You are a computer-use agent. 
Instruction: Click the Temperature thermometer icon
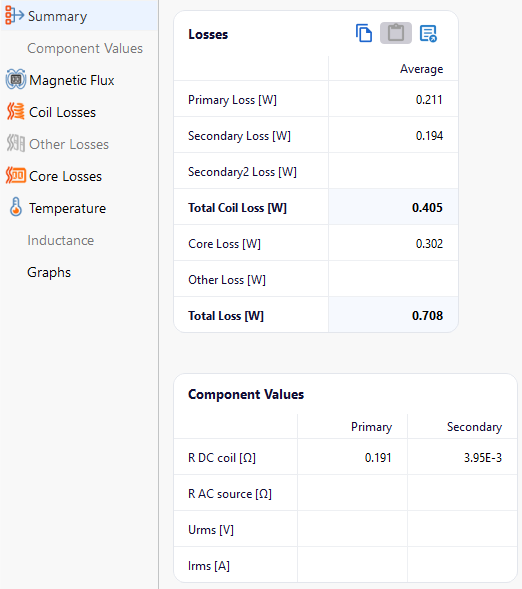tap(16, 207)
